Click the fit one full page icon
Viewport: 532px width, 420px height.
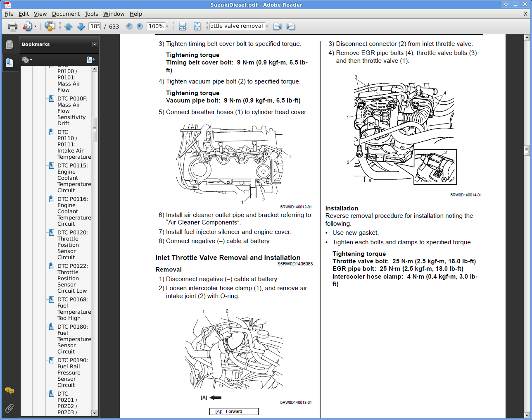point(197,26)
